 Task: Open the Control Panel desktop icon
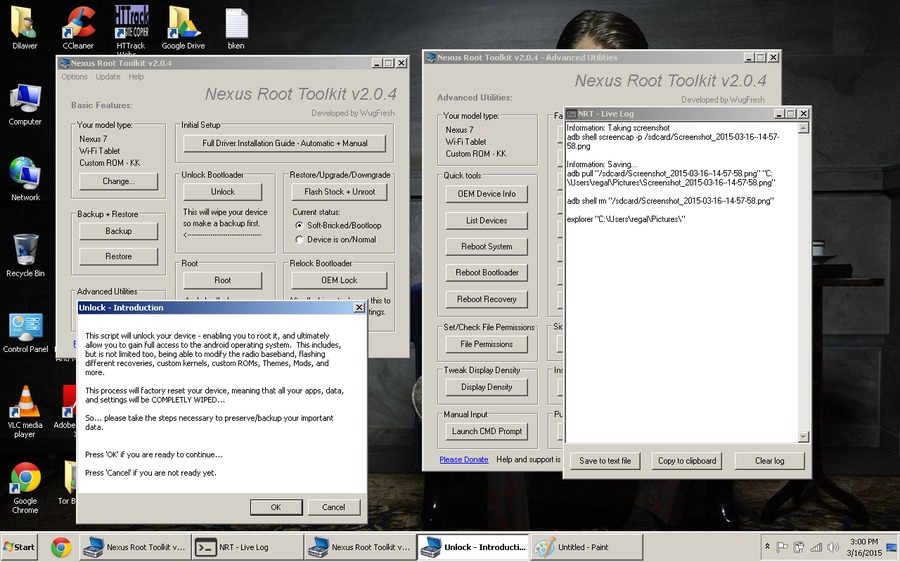[25, 333]
